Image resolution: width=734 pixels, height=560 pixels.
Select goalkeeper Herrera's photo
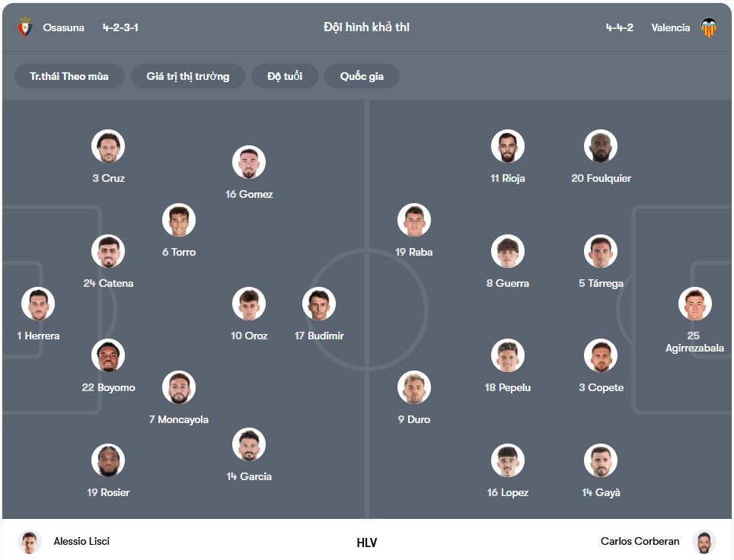click(x=38, y=304)
